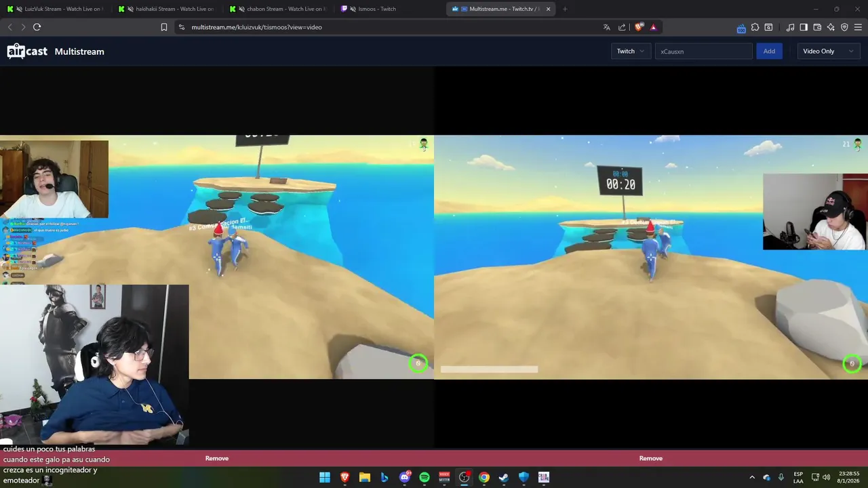Click the browser forward arrow
Viewport: 868px width, 488px height.
[x=23, y=27]
